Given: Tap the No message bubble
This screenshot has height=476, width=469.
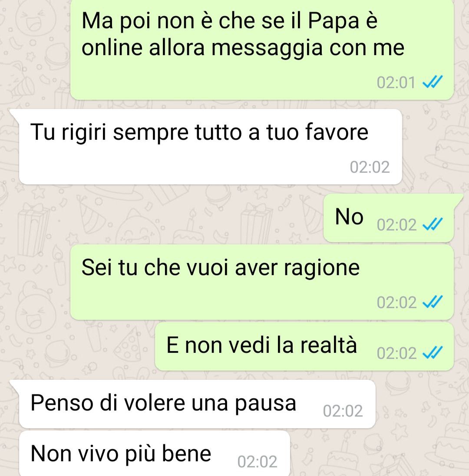Looking at the screenshot, I should pyautogui.click(x=389, y=218).
